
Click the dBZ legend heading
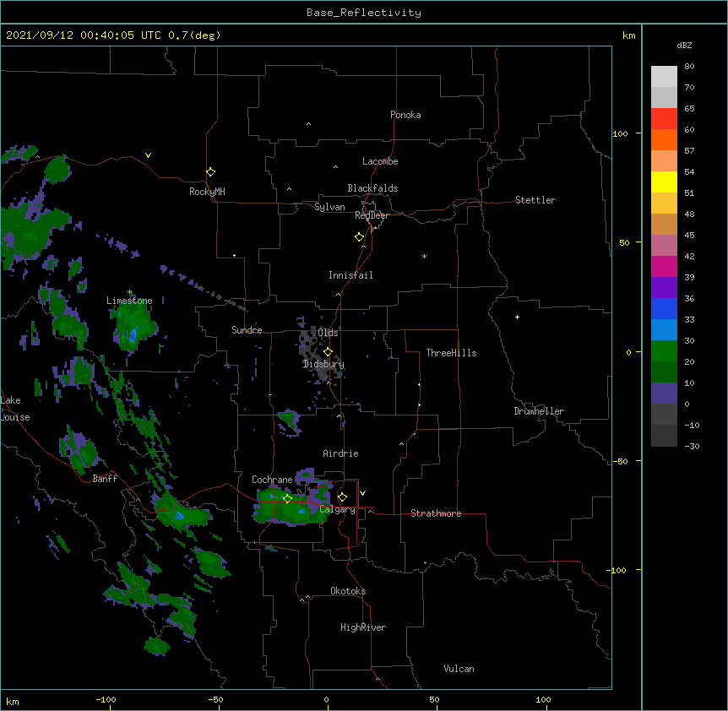(684, 45)
